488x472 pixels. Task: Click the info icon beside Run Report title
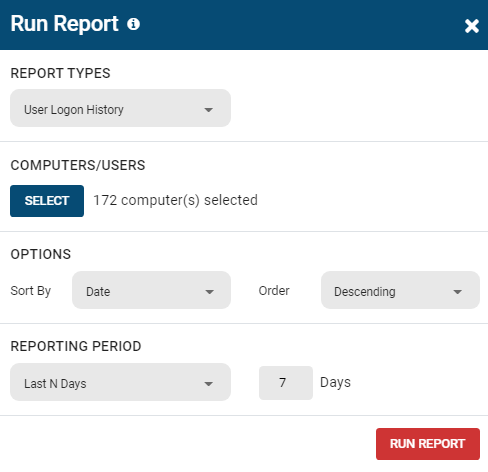[x=133, y=24]
